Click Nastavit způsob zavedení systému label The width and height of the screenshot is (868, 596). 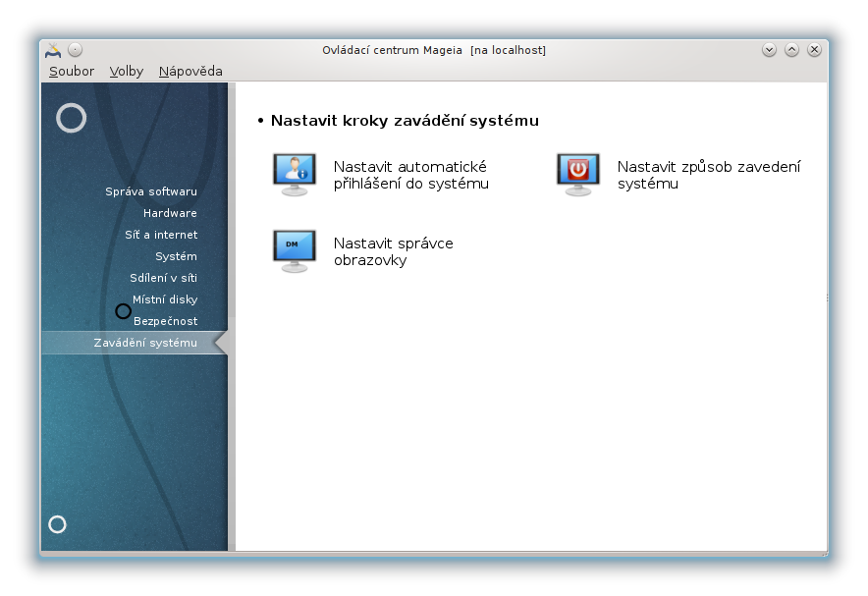[x=709, y=175]
